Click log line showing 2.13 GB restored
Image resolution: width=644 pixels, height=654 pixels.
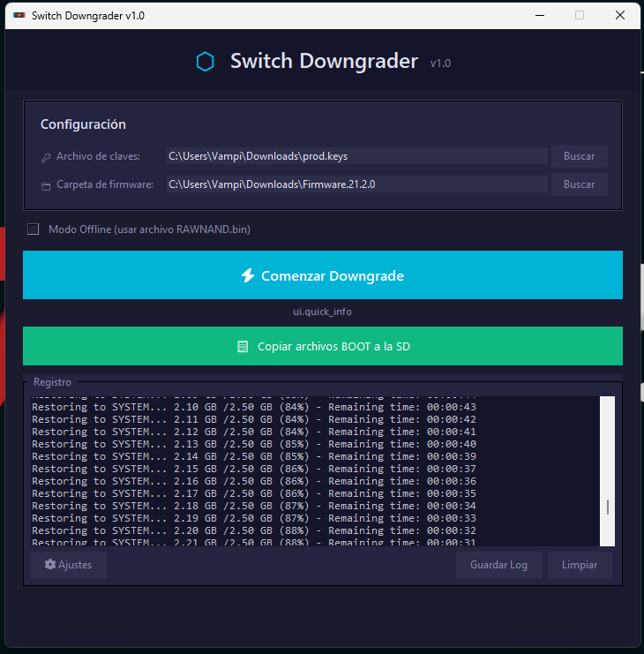tap(254, 444)
